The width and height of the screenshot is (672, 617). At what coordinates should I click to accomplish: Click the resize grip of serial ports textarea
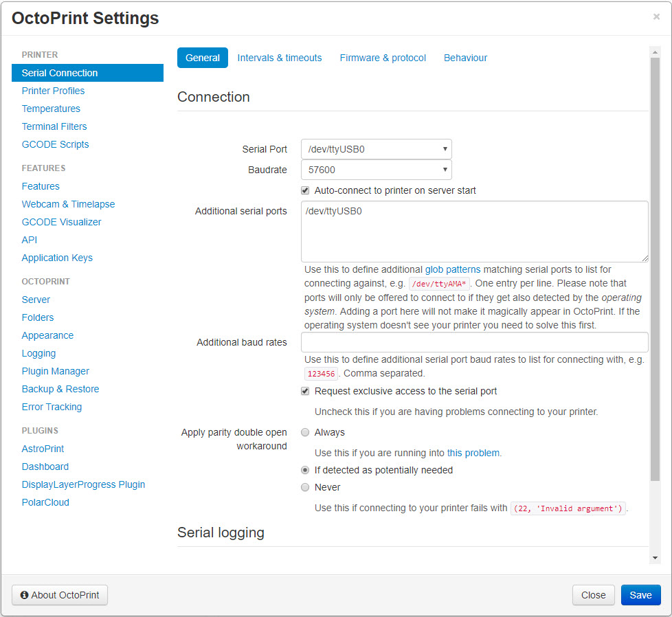(x=645, y=258)
